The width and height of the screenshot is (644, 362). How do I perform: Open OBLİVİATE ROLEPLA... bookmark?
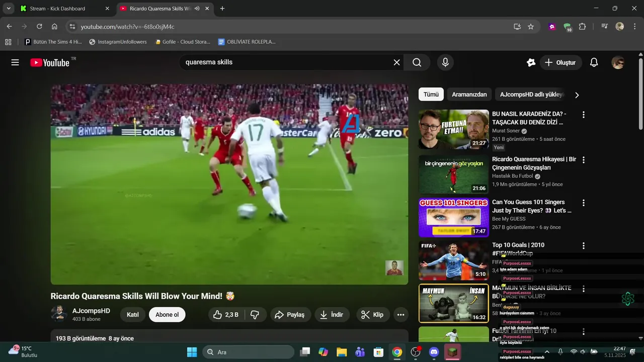247,42
